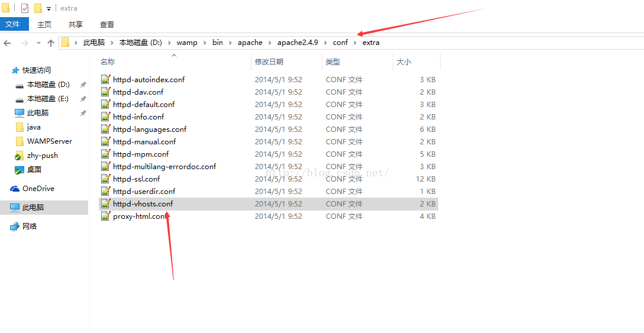This screenshot has width=644, height=333.
Task: Click 此电脑 in the address path
Action: pyautogui.click(x=94, y=43)
